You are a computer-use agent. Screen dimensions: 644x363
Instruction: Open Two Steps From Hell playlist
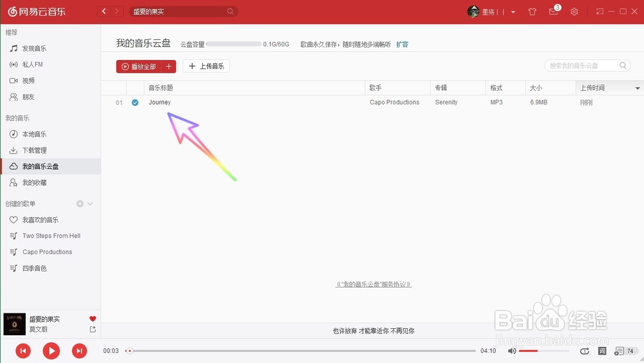pyautogui.click(x=50, y=236)
